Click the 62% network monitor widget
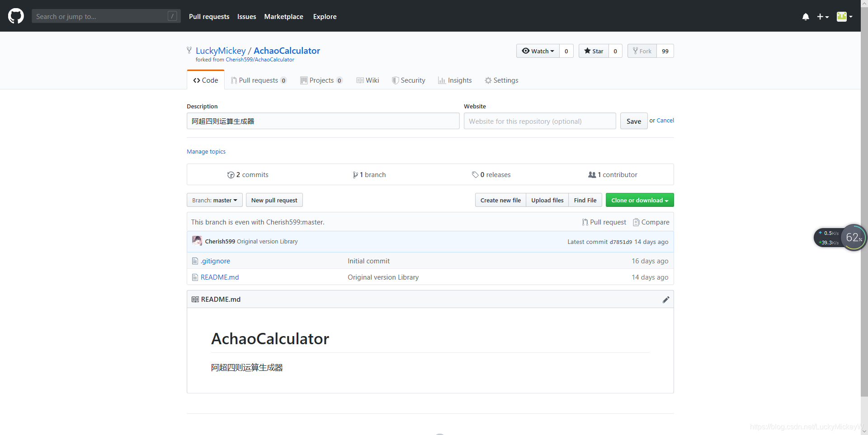Viewport: 868px width, 435px height. pyautogui.click(x=854, y=238)
